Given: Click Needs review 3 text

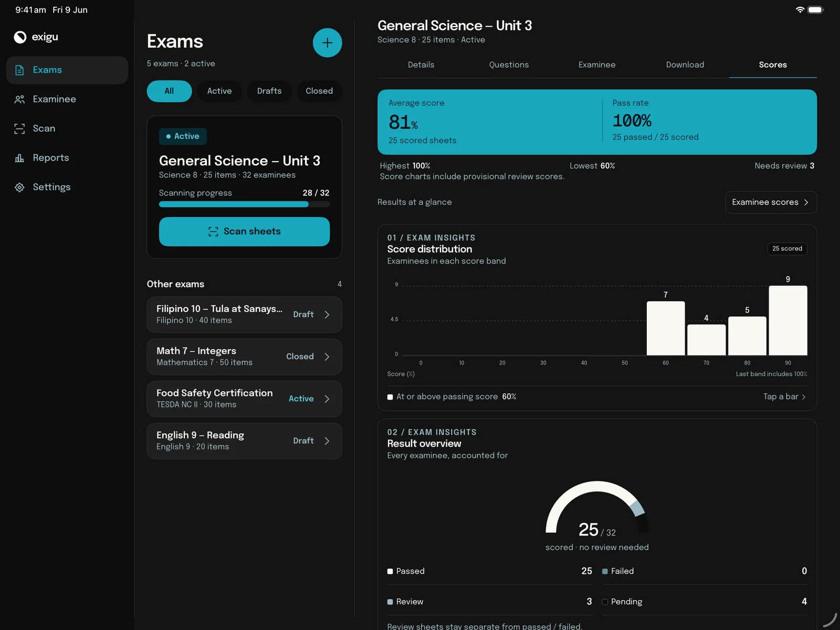Looking at the screenshot, I should tap(784, 166).
